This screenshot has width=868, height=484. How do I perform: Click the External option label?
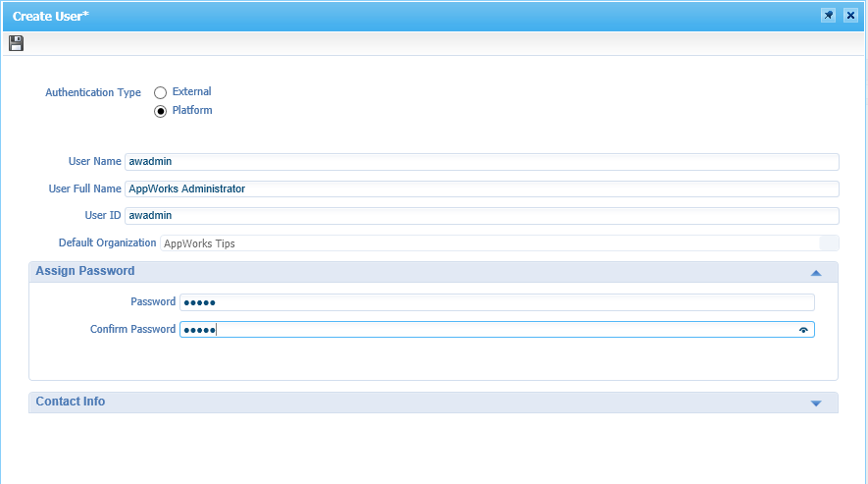[191, 91]
